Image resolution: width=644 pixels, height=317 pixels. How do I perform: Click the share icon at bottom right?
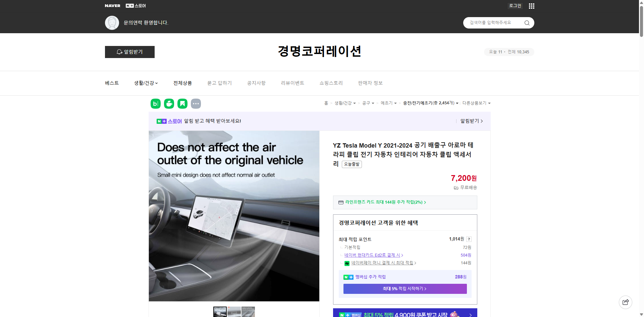(x=626, y=302)
